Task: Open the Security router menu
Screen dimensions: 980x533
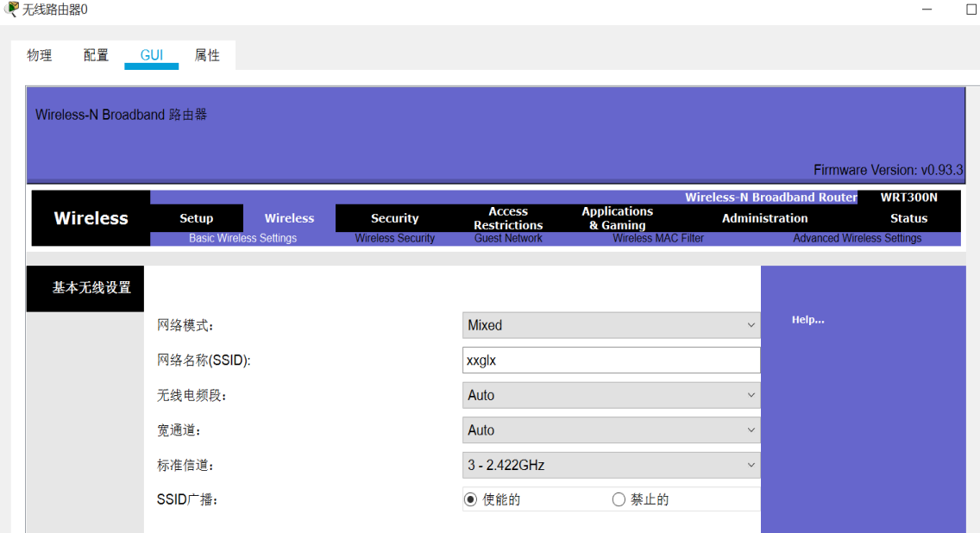Action: 394,218
